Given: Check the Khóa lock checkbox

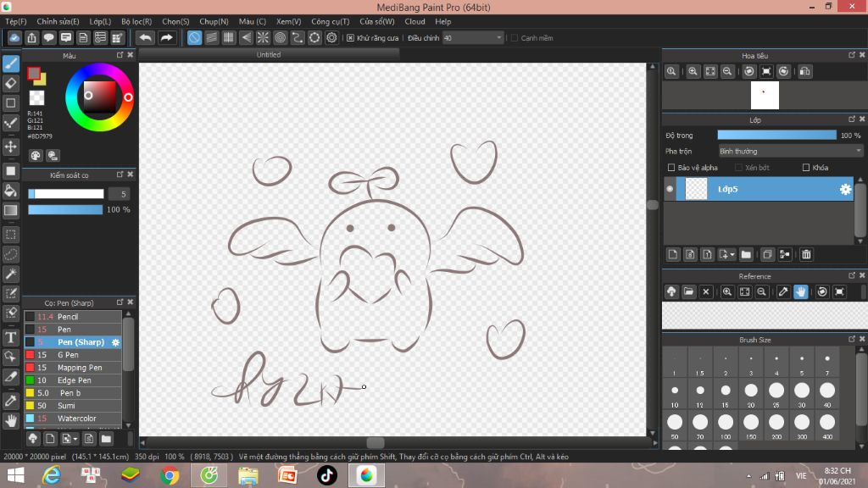Looking at the screenshot, I should [806, 168].
